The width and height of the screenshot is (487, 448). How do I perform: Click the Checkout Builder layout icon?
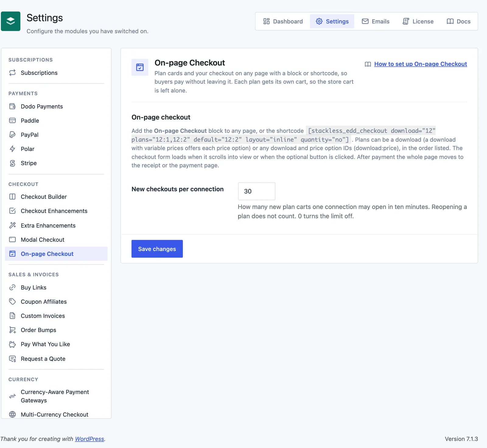pos(12,197)
